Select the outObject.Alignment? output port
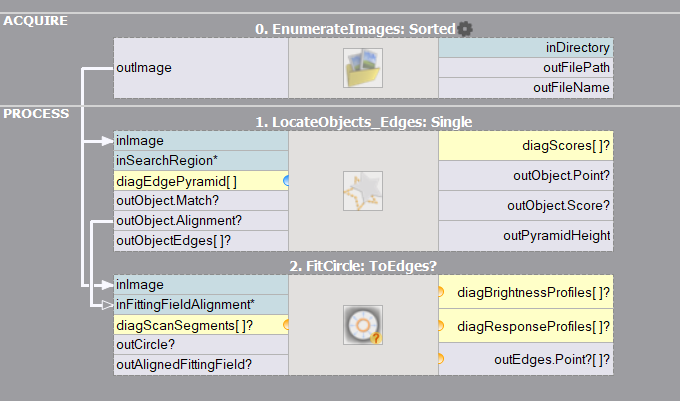This screenshot has width=680, height=401. pyautogui.click(x=201, y=221)
